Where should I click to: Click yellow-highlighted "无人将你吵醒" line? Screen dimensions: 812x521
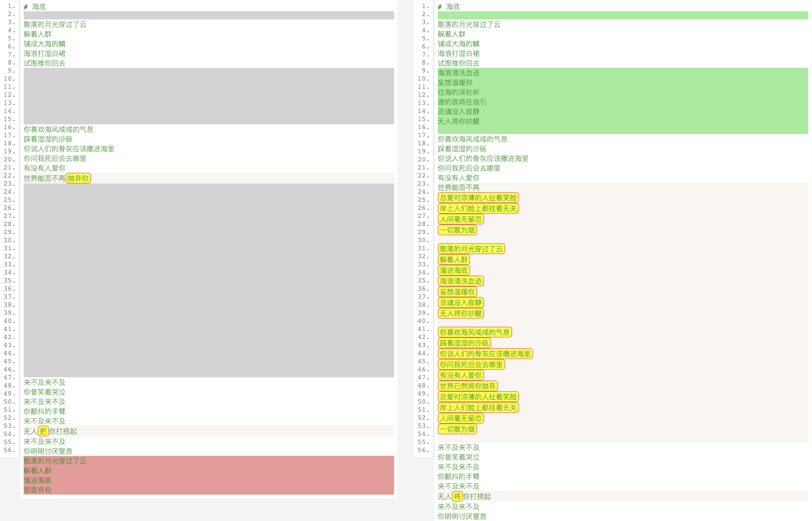pos(461,313)
